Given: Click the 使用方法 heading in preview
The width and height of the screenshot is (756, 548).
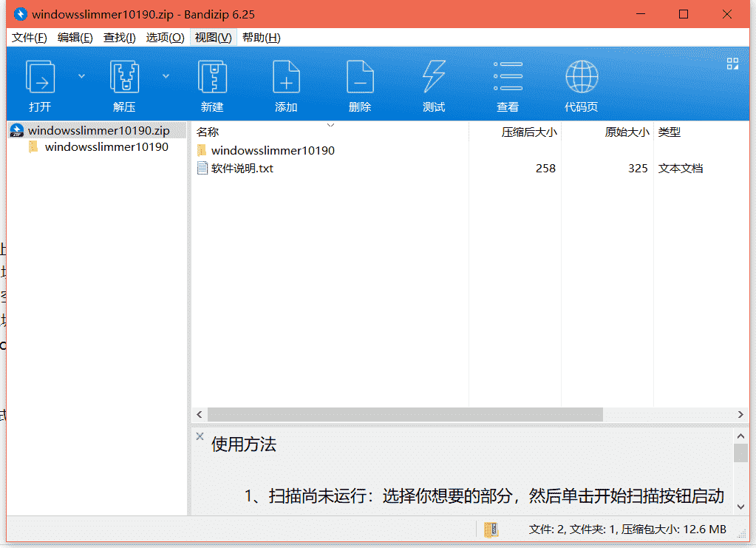Looking at the screenshot, I should point(243,444).
